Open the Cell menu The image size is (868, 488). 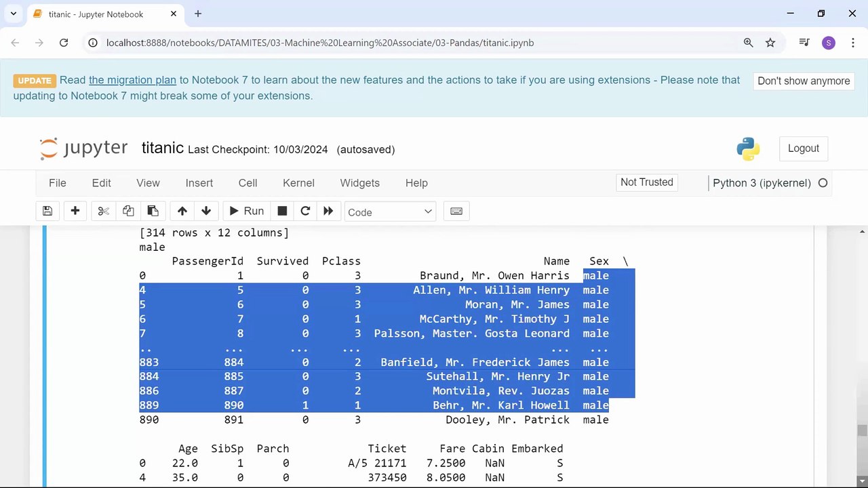248,183
